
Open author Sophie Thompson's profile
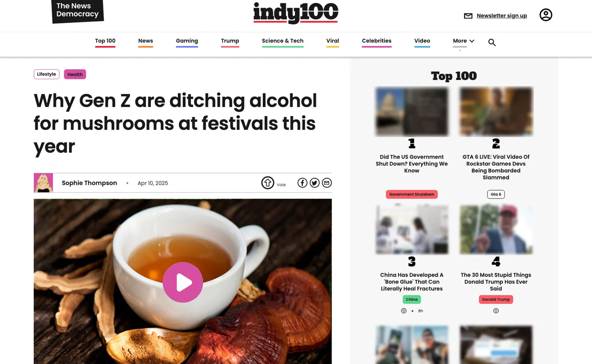point(89,183)
